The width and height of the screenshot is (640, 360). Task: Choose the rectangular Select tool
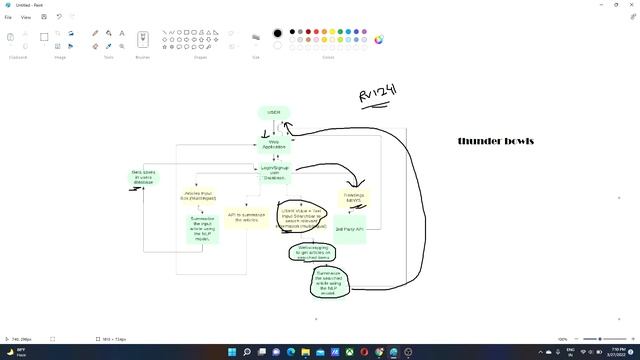44,37
